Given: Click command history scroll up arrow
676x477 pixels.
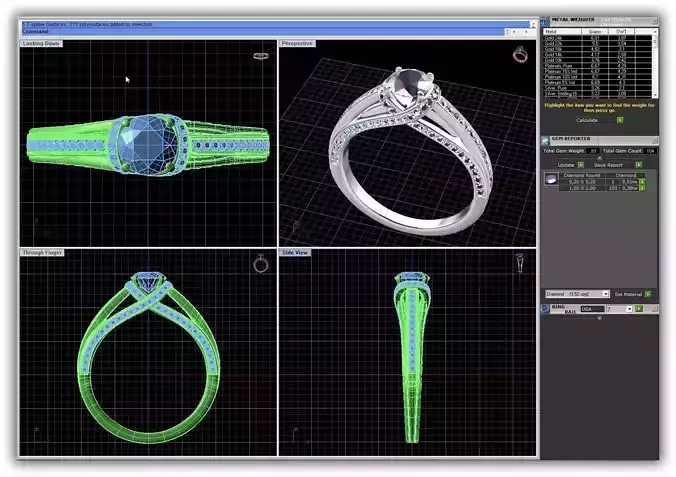Looking at the screenshot, I should pyautogui.click(x=533, y=23).
